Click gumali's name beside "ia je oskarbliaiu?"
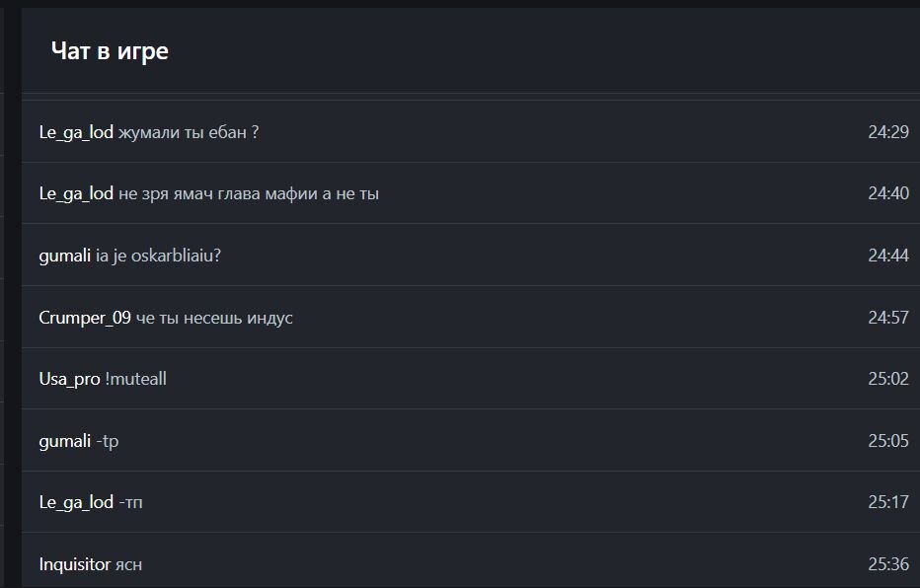Viewport: 920px width, 588px height. point(65,256)
